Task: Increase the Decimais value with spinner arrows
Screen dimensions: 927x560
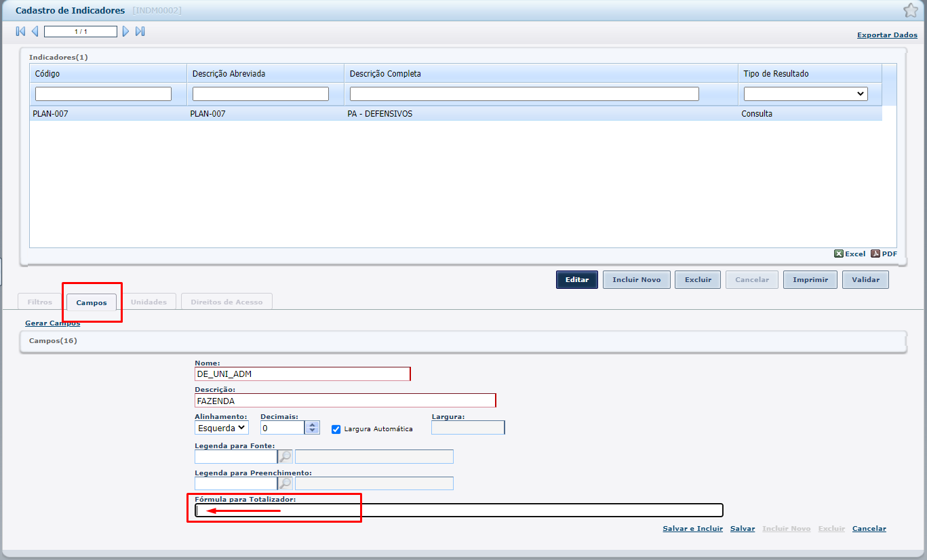Action: coord(312,424)
